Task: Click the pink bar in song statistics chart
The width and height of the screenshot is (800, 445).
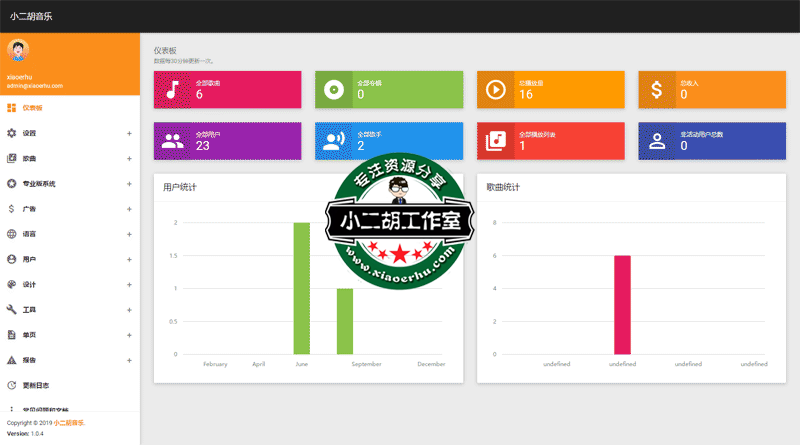Action: (x=622, y=305)
